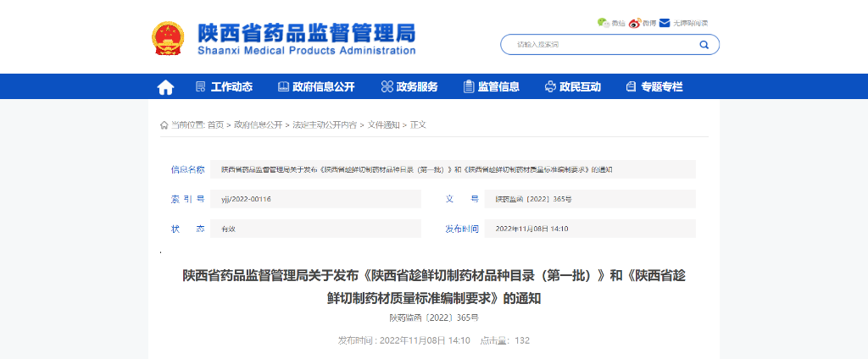This screenshot has height=359, width=868.
Task: Click the icon next to 政务服务
Action: point(387,86)
